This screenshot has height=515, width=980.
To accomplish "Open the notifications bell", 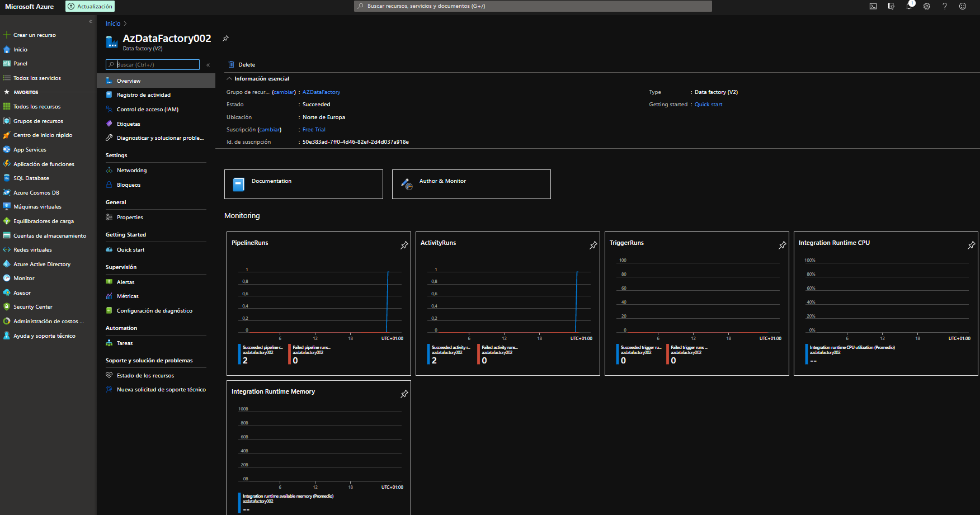I will 909,6.
